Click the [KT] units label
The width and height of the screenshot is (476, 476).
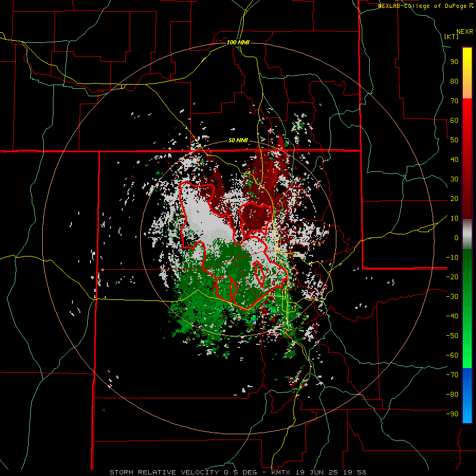click(x=452, y=36)
